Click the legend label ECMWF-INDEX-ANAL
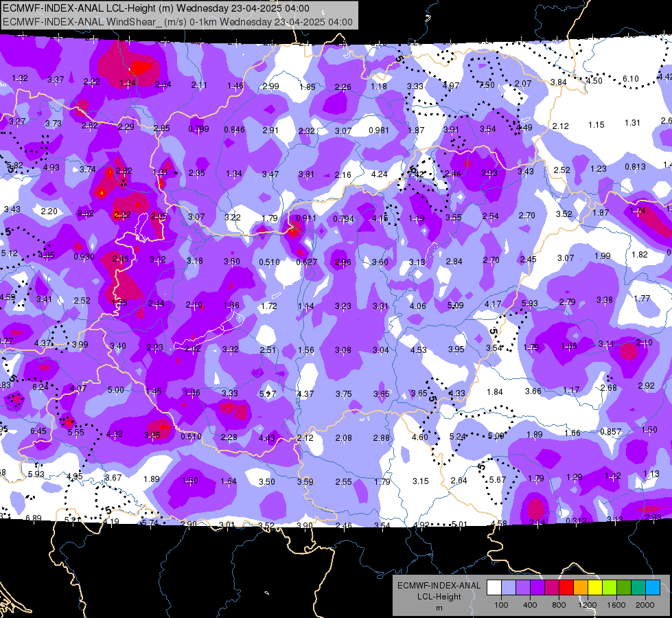The image size is (672, 618). 439,586
